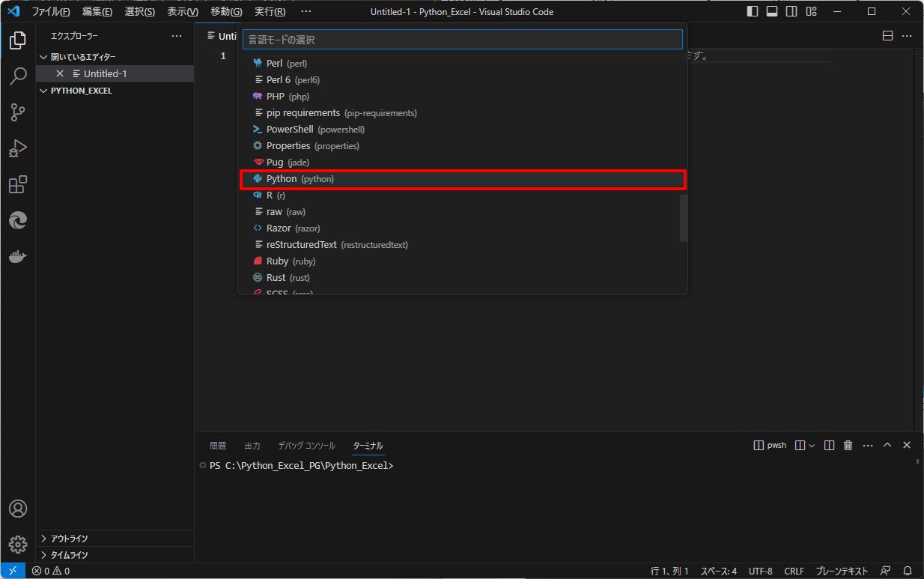Viewport: 924px width, 579px height.
Task: Choose pip requirements language mode
Action: (463, 113)
